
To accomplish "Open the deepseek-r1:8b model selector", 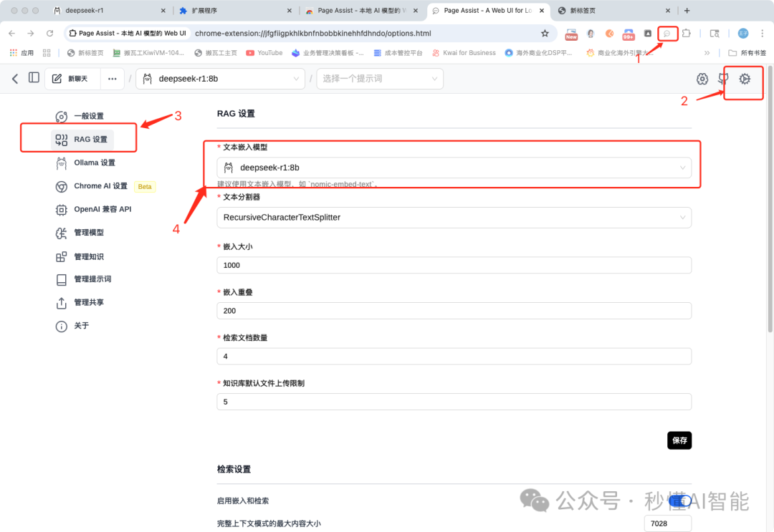I will [x=221, y=79].
